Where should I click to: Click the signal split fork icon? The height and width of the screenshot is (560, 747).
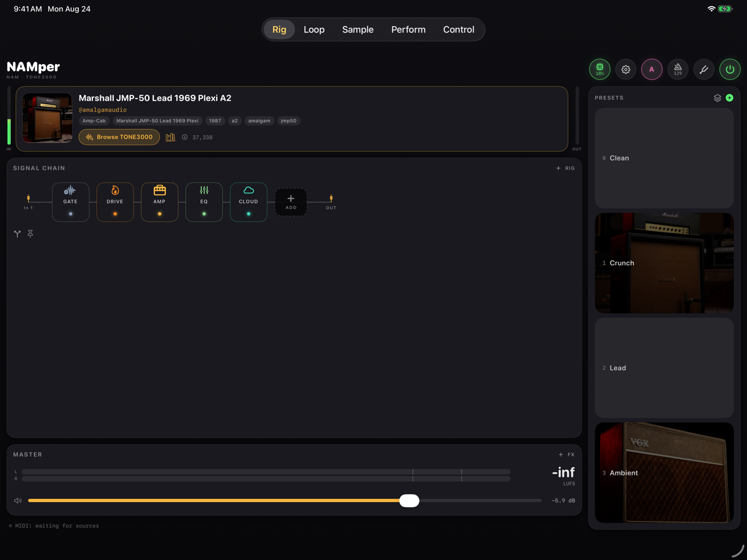[17, 234]
